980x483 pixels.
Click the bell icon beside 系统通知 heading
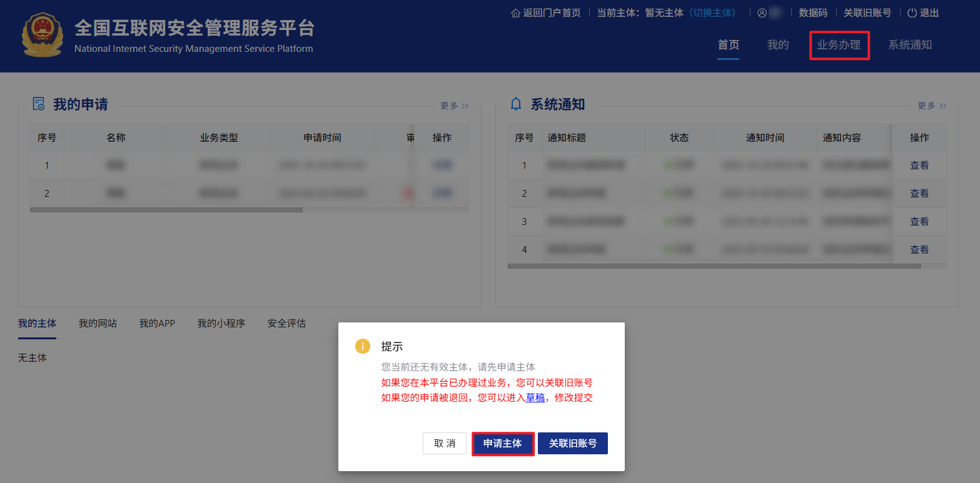(516, 104)
